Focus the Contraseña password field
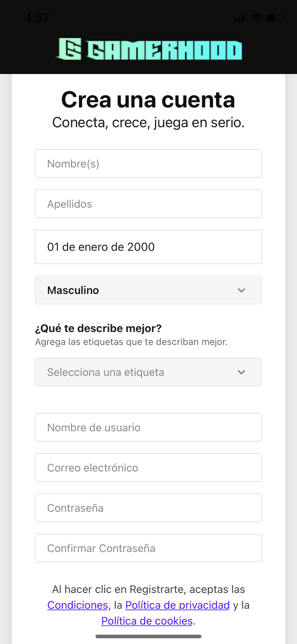Image resolution: width=297 pixels, height=644 pixels. (x=148, y=508)
